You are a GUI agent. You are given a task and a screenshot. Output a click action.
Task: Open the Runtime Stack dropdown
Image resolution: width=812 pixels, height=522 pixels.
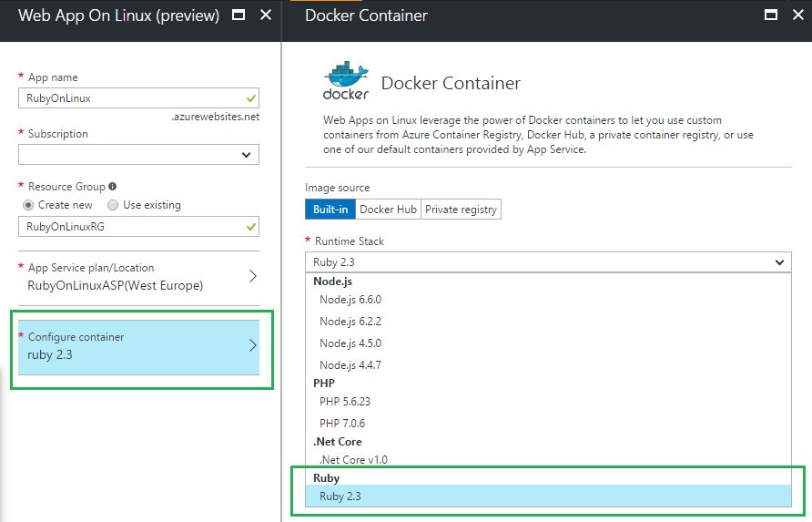[548, 262]
